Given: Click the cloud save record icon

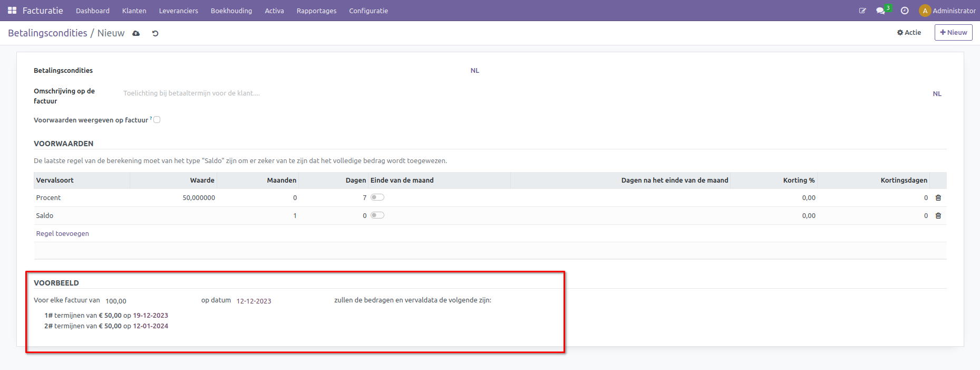Looking at the screenshot, I should coord(136,33).
